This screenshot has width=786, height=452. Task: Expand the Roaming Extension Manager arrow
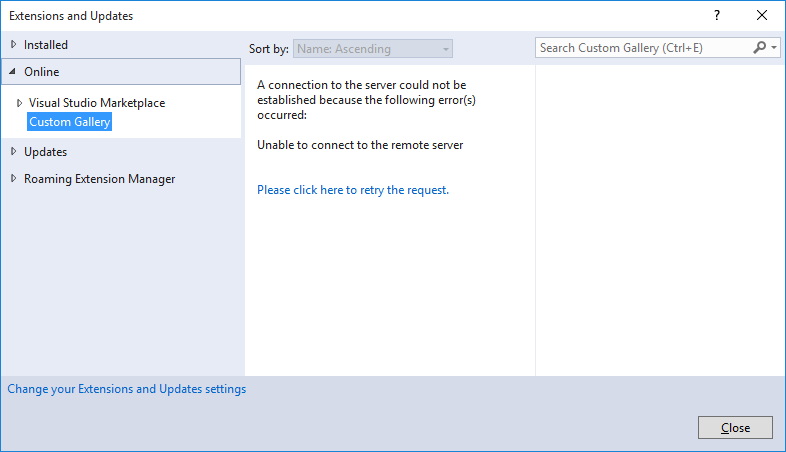point(13,179)
